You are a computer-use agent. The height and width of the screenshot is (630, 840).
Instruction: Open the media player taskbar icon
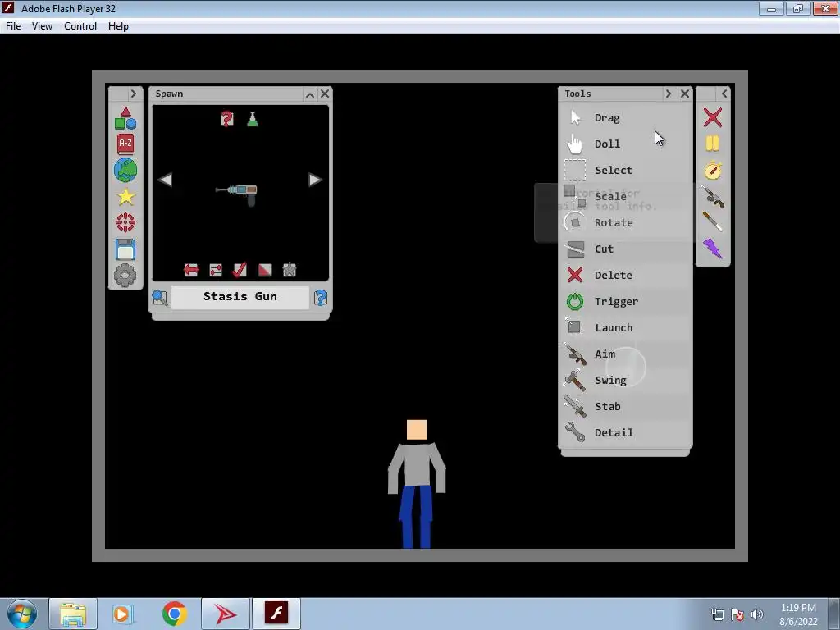tap(123, 614)
